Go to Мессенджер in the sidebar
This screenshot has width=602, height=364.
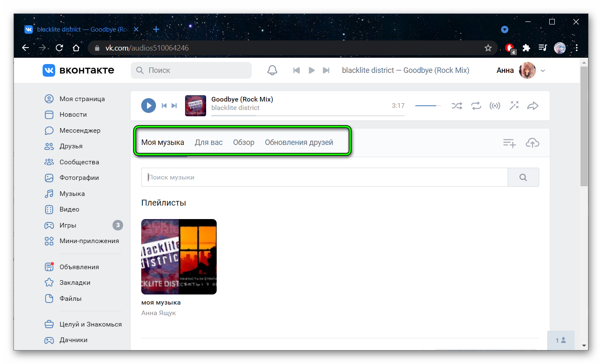pyautogui.click(x=80, y=131)
